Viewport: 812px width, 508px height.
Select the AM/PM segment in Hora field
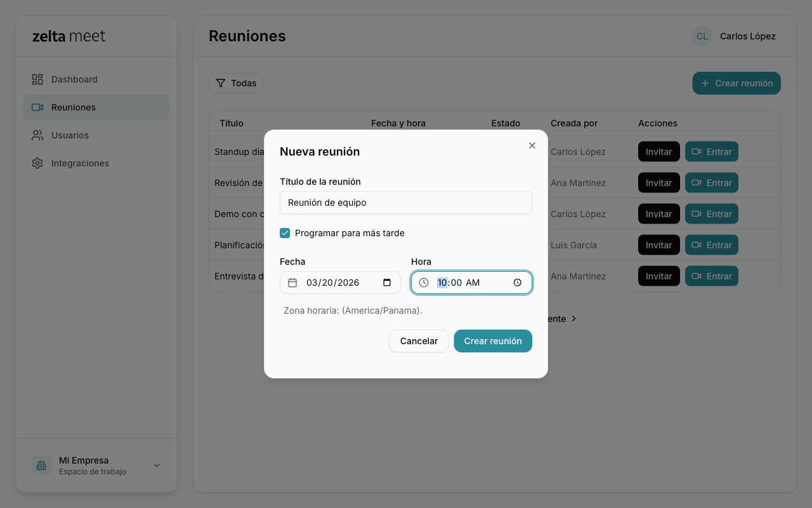(473, 283)
